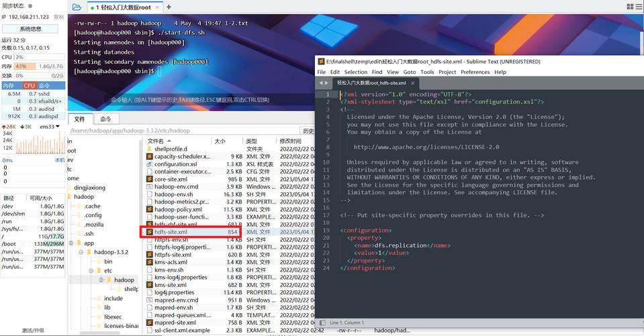Open the File menu in Sublime Text
Image resolution: width=644 pixels, height=336 pixels.
click(321, 72)
